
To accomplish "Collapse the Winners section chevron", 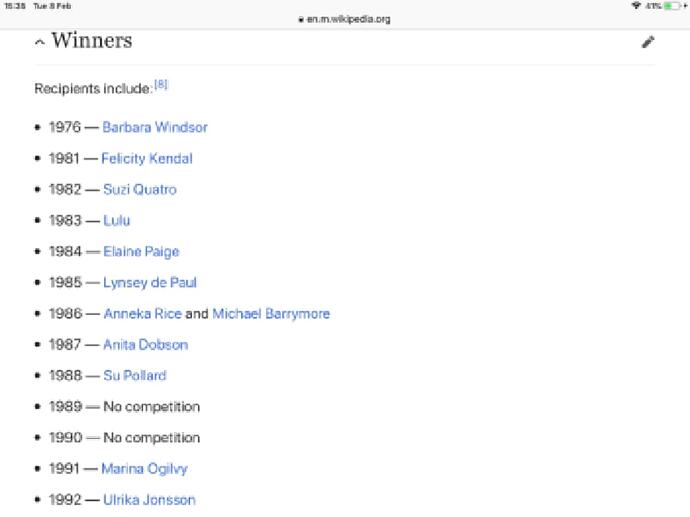I will (x=39, y=43).
